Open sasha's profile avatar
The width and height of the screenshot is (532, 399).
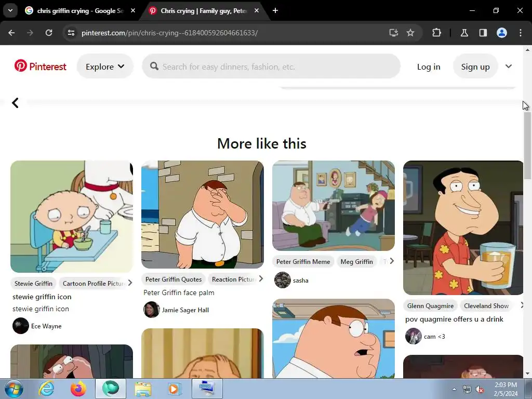click(x=283, y=280)
